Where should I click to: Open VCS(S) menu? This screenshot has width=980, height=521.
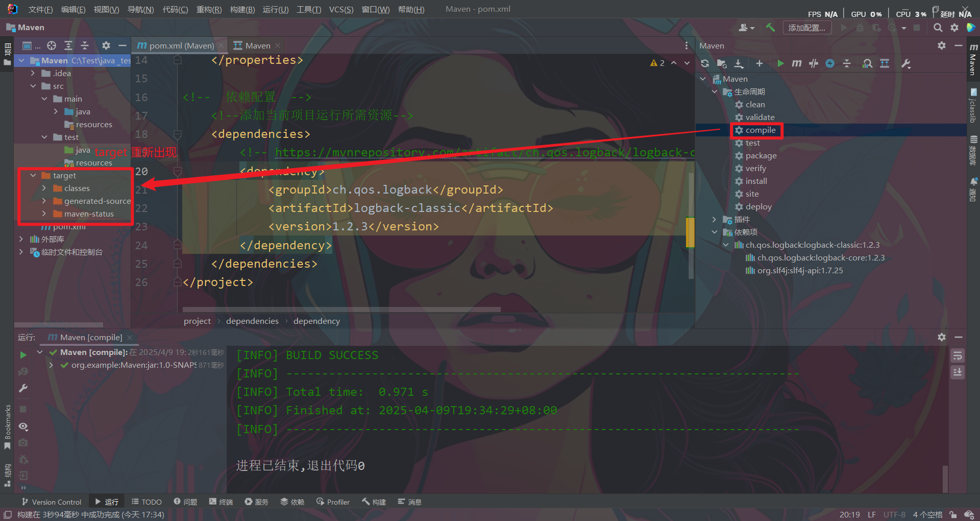(x=341, y=9)
